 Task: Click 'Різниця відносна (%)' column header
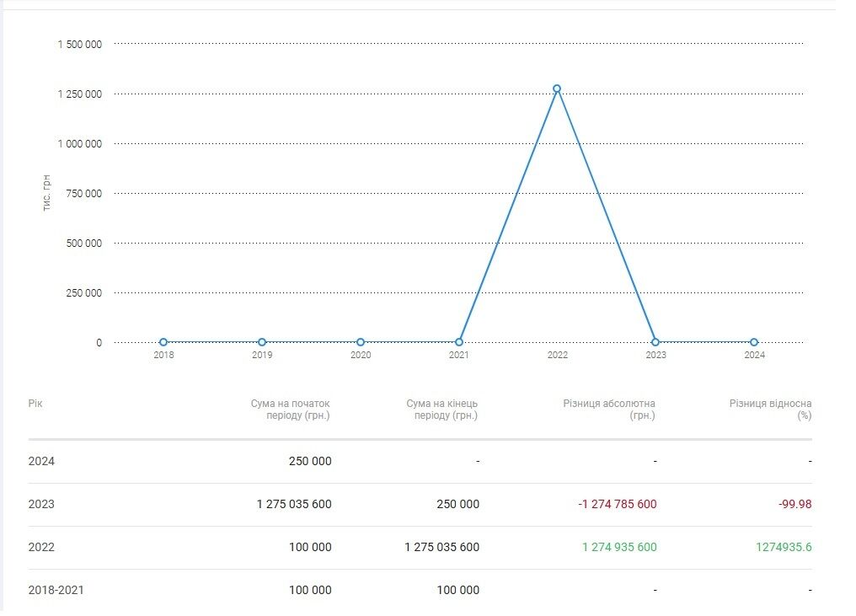click(x=770, y=410)
